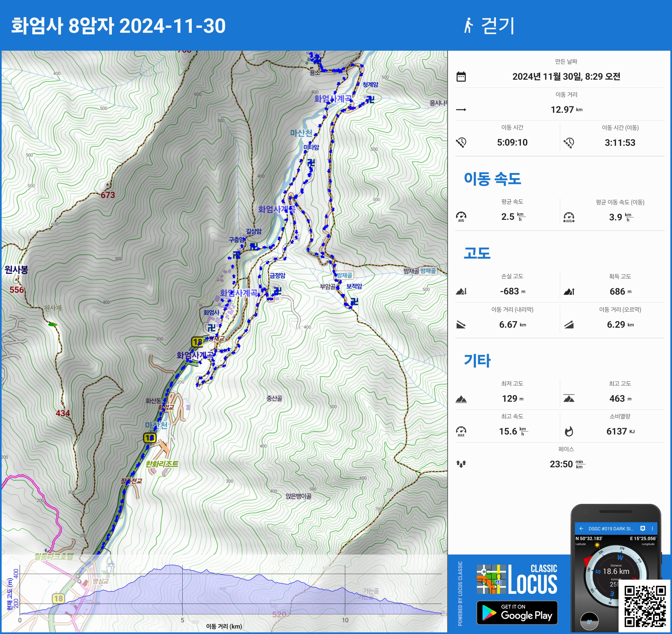Click the 장죽전교 bridge label
This screenshot has width=672, height=634.
131,481
